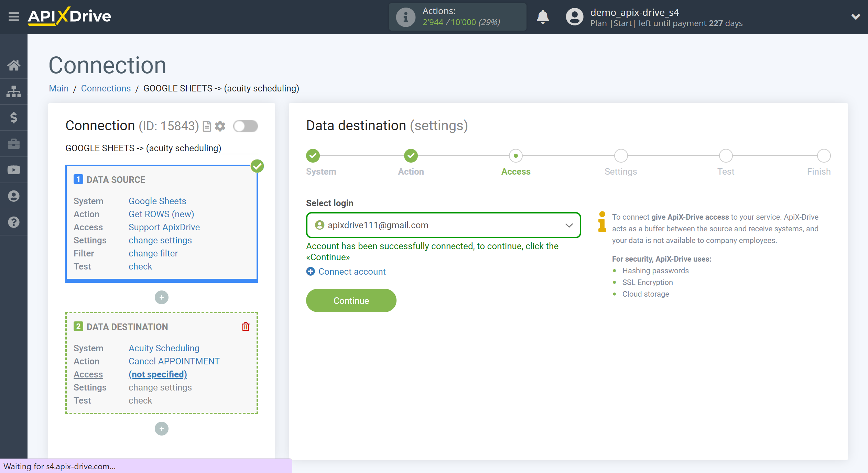This screenshot has height=473, width=868.
Task: Click the plus icon beside Connect account
Action: tap(311, 272)
